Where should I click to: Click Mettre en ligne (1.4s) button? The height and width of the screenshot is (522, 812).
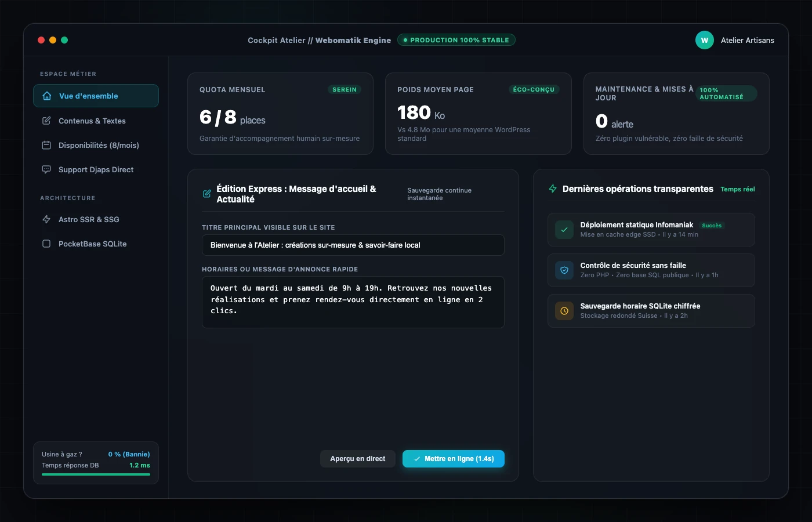click(x=454, y=459)
